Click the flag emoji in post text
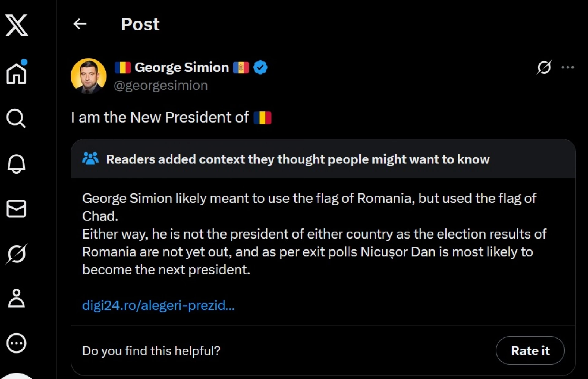 (x=262, y=118)
